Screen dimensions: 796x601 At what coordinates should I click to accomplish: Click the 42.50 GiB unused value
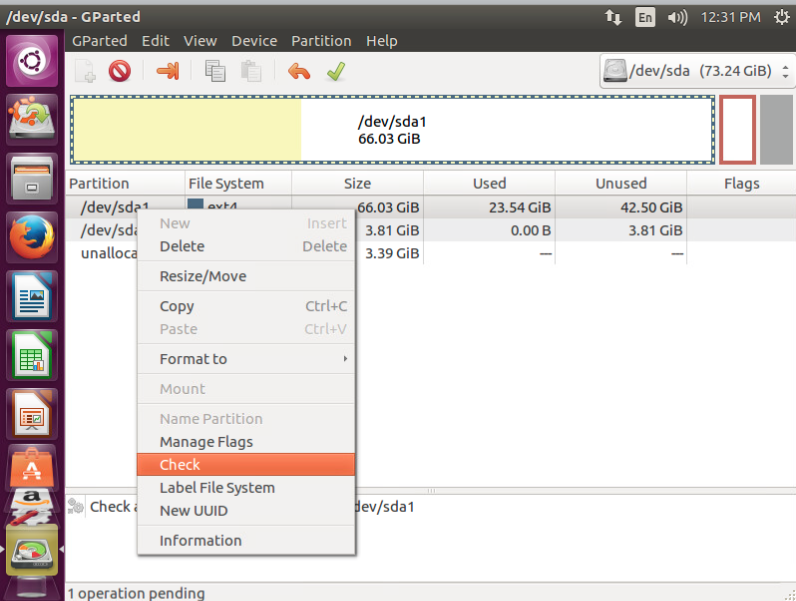pyautogui.click(x=651, y=208)
